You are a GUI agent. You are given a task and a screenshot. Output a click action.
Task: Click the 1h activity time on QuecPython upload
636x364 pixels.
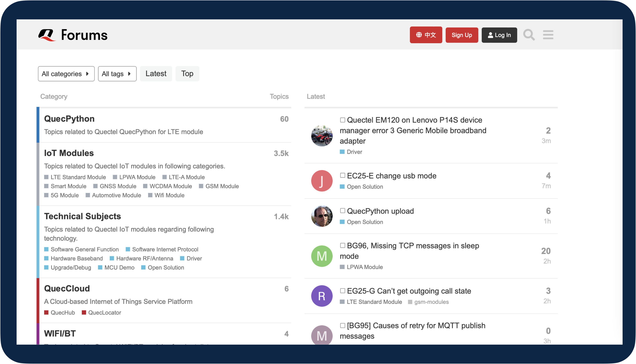pos(547,221)
